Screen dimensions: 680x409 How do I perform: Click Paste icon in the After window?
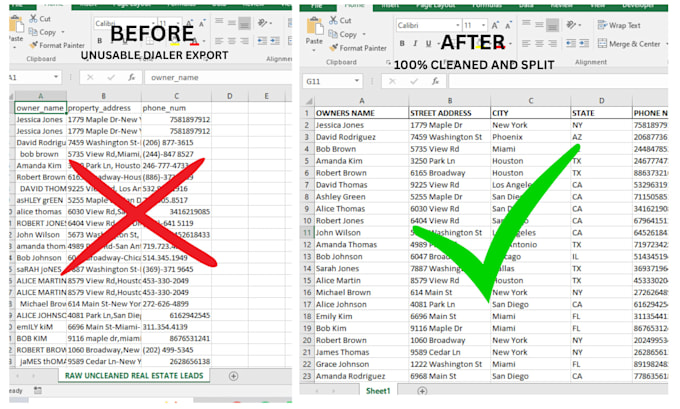(314, 26)
